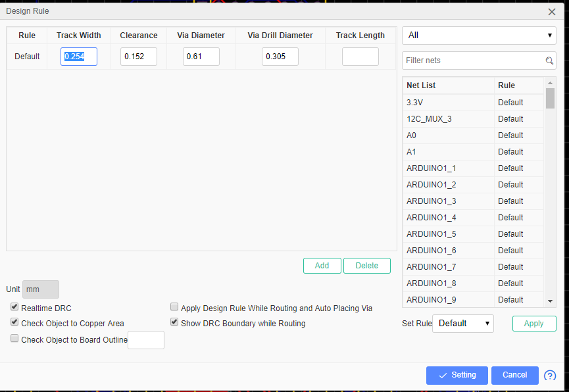Open the help question mark icon
This screenshot has height=392, width=569.
[x=550, y=376]
